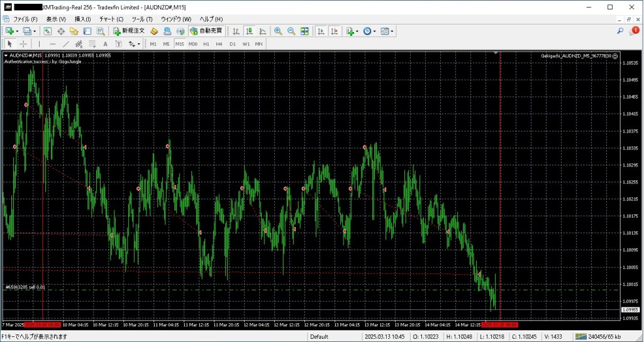This screenshot has height=342, width=644.
Task: Open the ファイル (F) menu
Action: coord(25,19)
